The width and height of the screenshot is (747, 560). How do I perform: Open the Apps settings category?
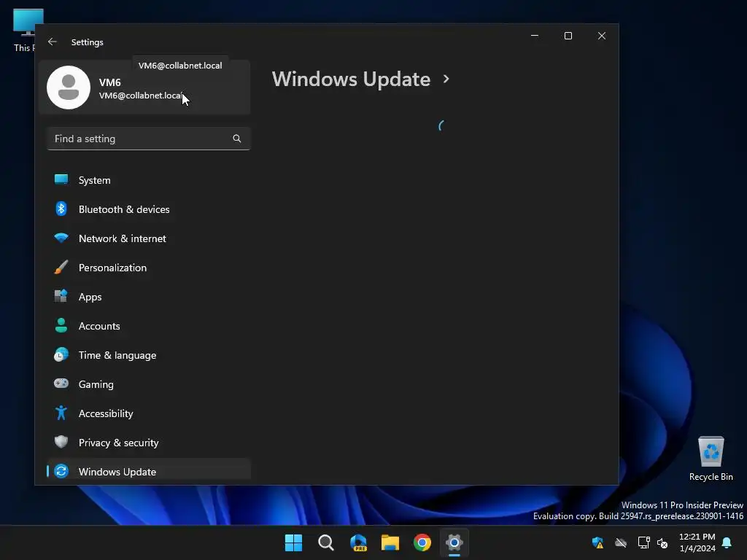149,297
